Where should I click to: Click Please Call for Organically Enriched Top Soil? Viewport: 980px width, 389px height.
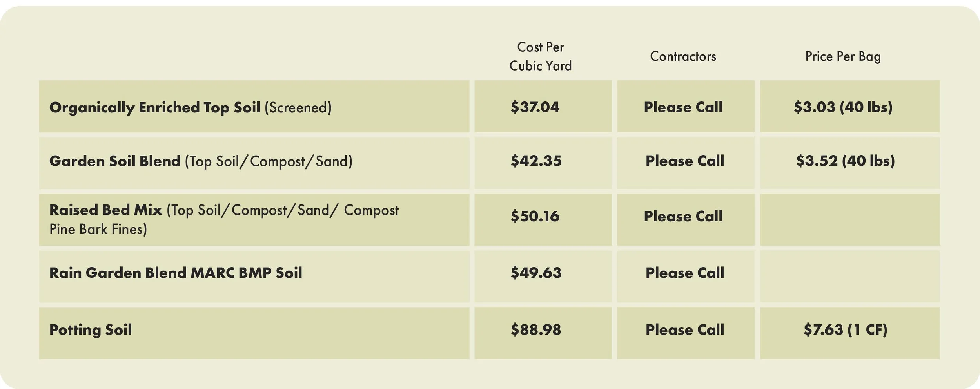683,107
